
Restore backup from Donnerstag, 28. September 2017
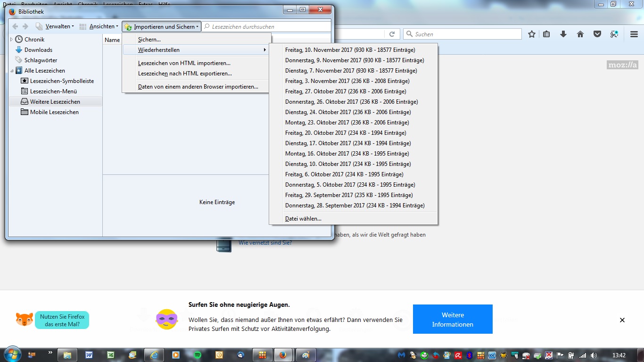point(354,206)
